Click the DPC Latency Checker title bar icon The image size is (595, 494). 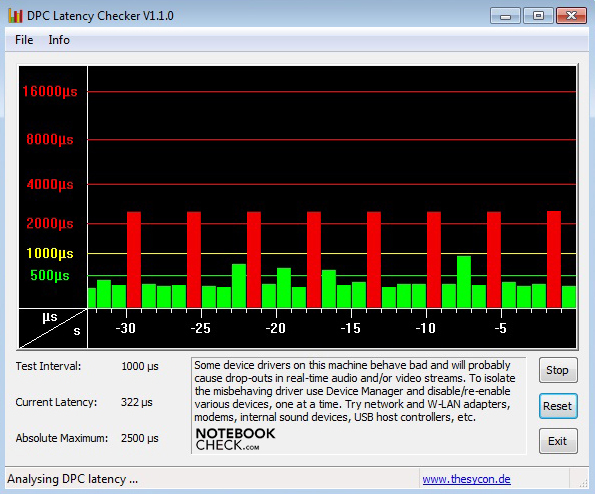(15, 16)
